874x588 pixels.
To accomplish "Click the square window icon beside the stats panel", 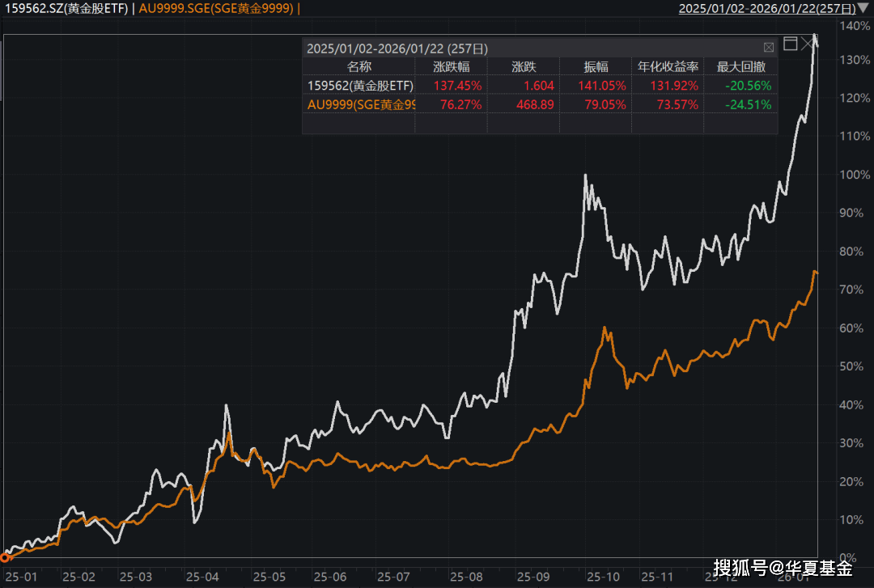I will click(791, 44).
